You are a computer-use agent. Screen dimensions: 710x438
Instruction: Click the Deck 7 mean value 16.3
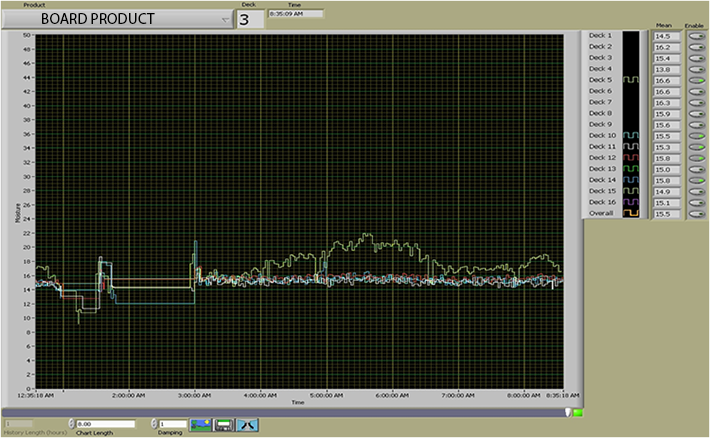[x=667, y=103]
